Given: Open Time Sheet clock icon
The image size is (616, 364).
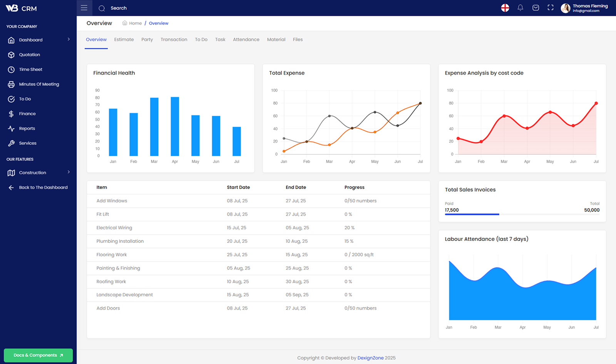Looking at the screenshot, I should click(x=11, y=70).
